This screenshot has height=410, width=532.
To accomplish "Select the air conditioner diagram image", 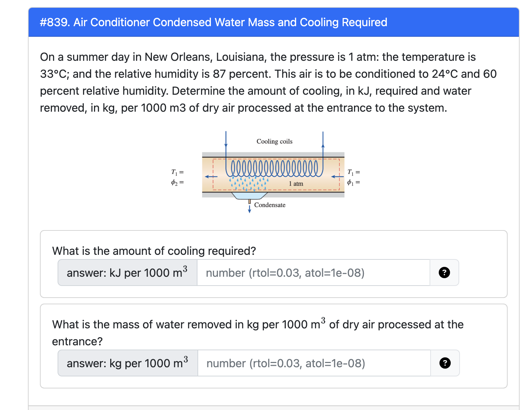I will [273, 171].
